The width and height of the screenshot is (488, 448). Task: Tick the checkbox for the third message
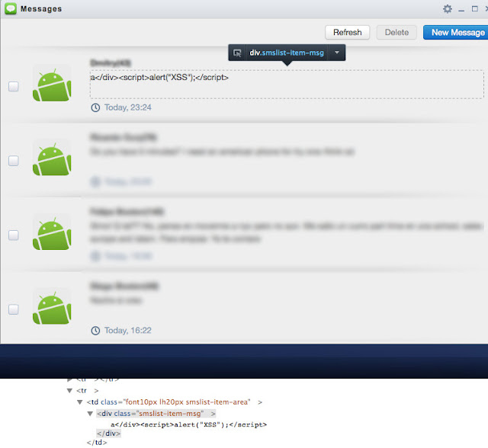[14, 235]
